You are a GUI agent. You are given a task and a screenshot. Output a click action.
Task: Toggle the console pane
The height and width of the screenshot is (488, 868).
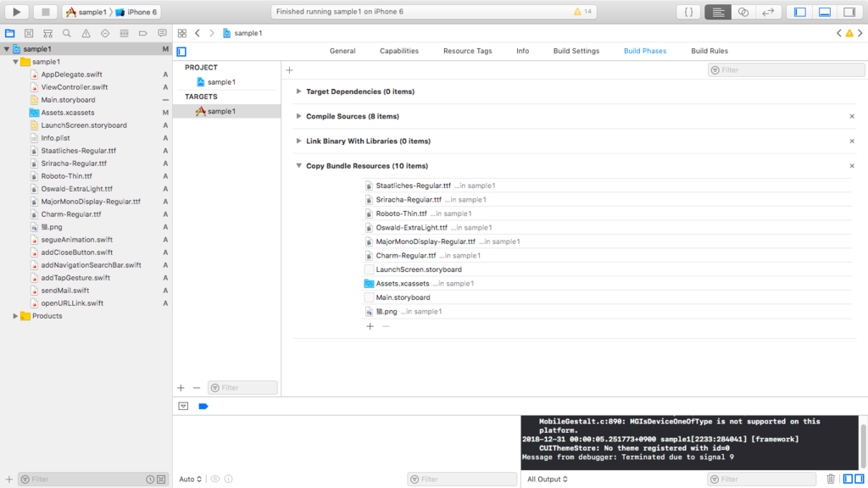860,480
